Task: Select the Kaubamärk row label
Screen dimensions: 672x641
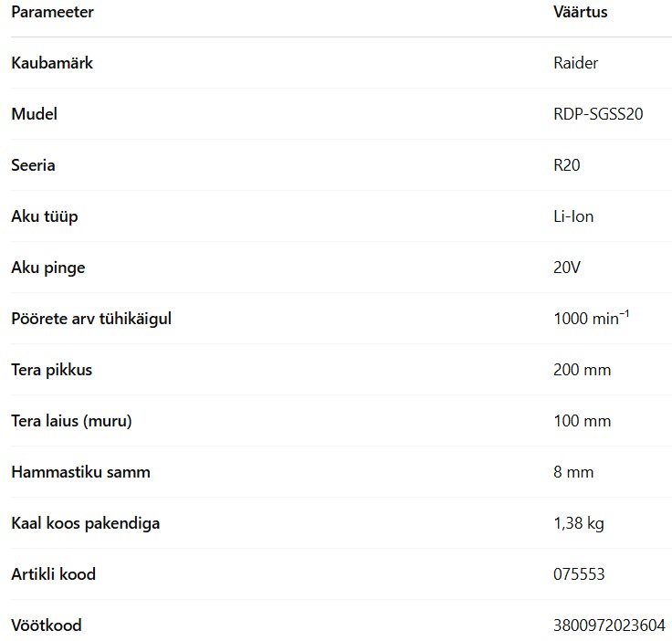Action: point(52,63)
